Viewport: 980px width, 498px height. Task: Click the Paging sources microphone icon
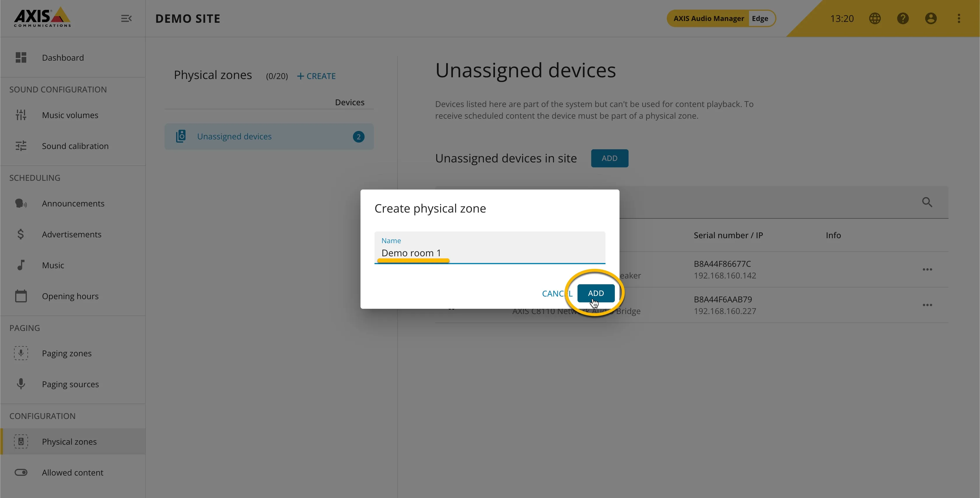coord(21,384)
